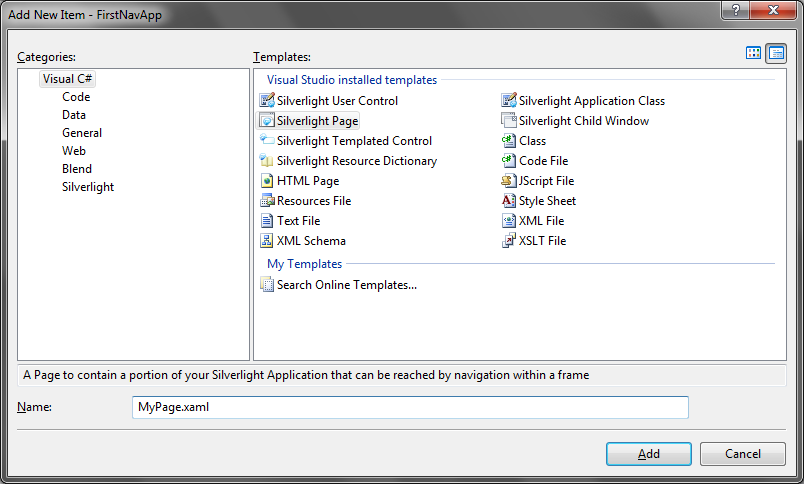The width and height of the screenshot is (804, 484).
Task: Select the Blend category
Action: click(77, 169)
